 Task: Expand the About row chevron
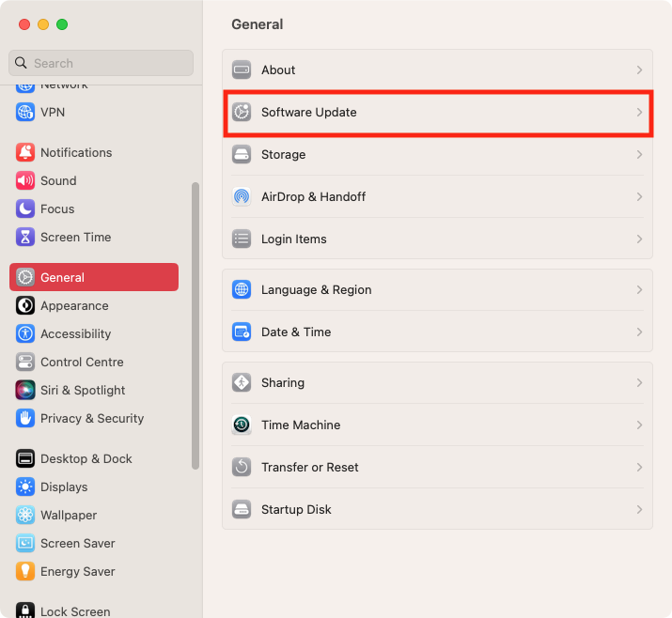639,70
